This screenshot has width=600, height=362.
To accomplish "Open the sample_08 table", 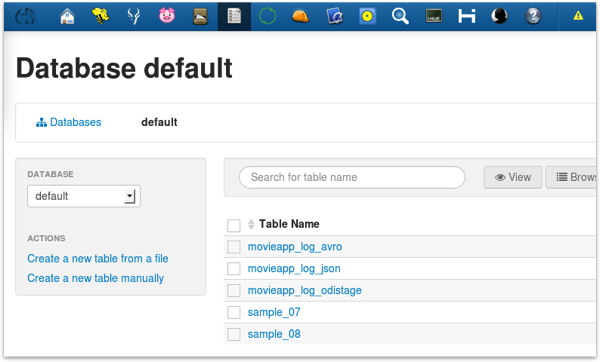I will point(274,334).
